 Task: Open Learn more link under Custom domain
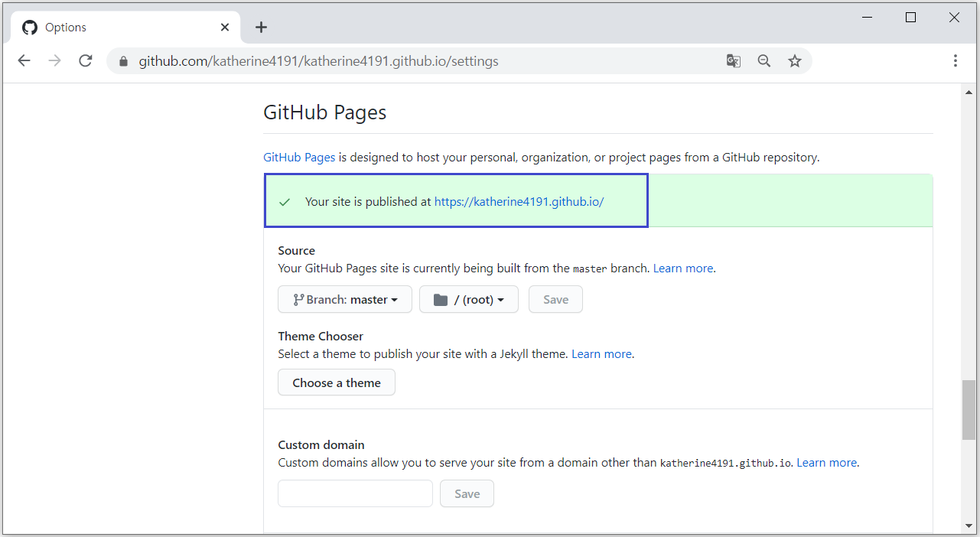coord(827,463)
